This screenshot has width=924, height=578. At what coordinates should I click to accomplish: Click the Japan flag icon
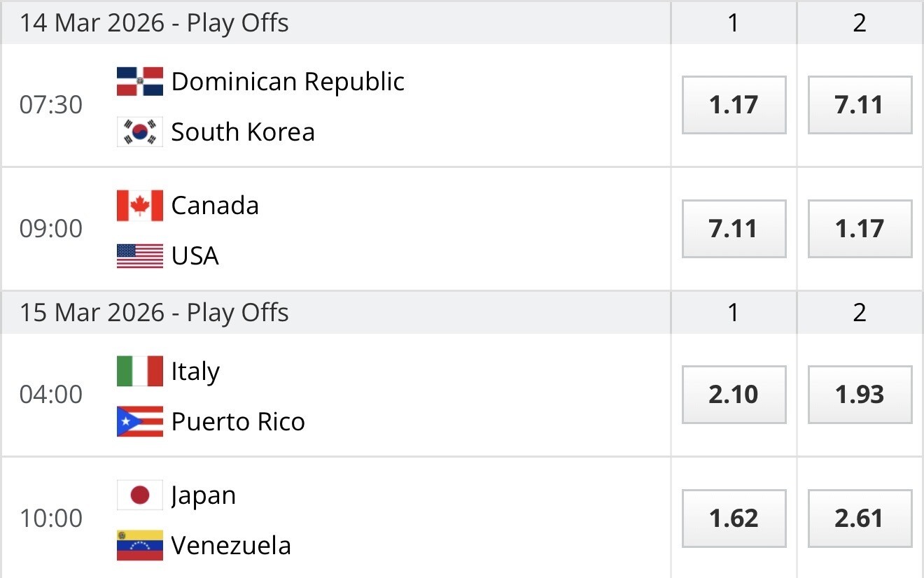140,495
